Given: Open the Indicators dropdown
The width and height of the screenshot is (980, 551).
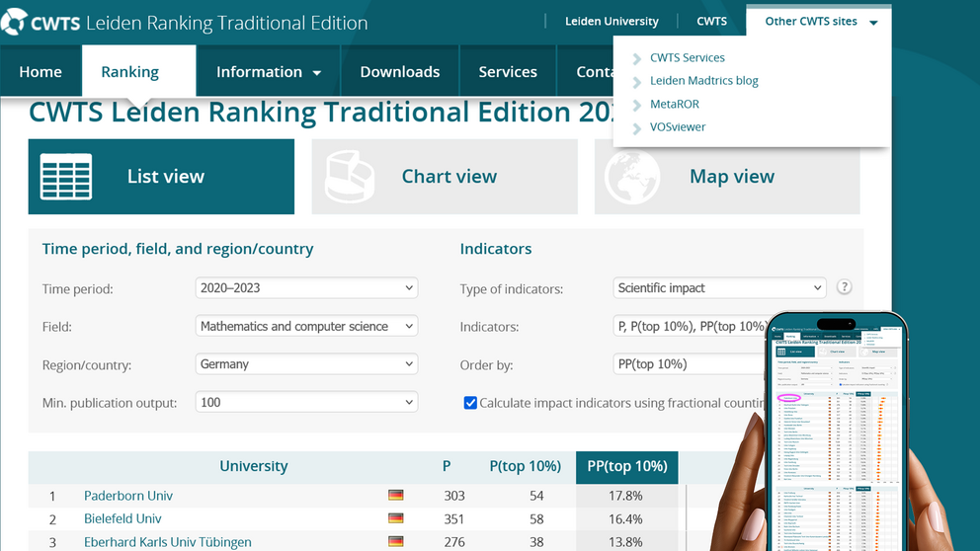Looking at the screenshot, I should coord(690,326).
